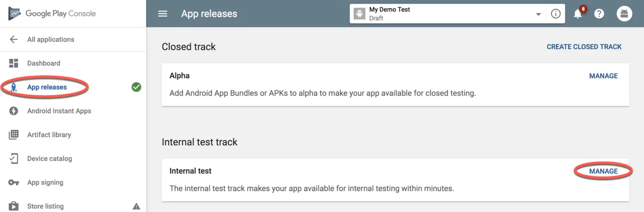Click the back arrow beside All applications
This screenshot has width=644, height=212.
click(14, 39)
